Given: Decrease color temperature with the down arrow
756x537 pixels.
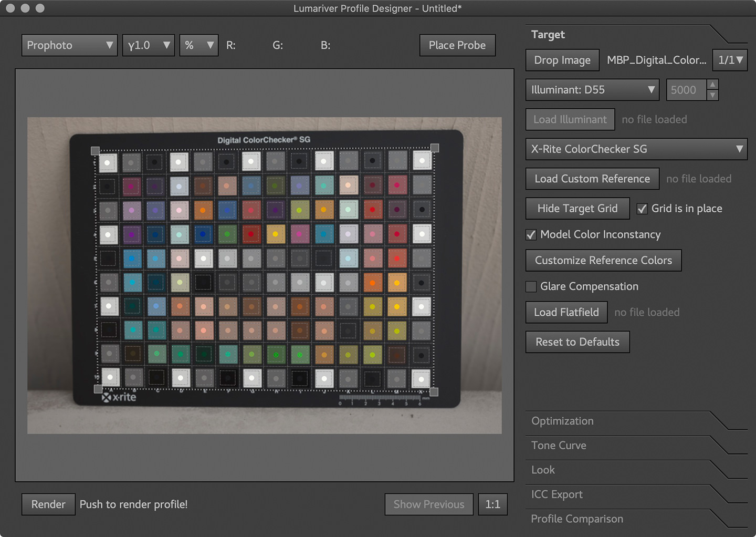Looking at the screenshot, I should coord(712,95).
